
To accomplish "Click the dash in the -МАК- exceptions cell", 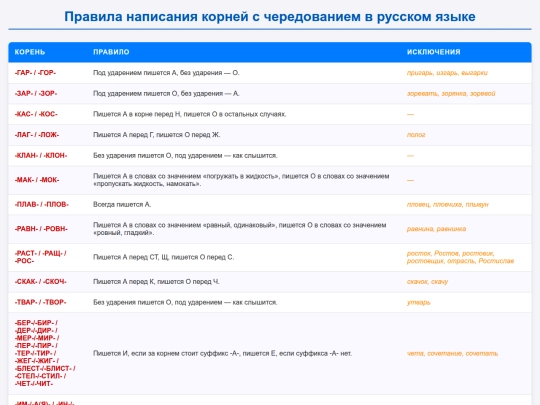I will pyautogui.click(x=410, y=180).
